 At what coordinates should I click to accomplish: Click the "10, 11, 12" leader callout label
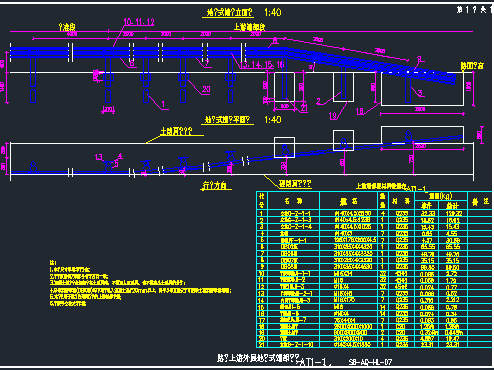139,22
